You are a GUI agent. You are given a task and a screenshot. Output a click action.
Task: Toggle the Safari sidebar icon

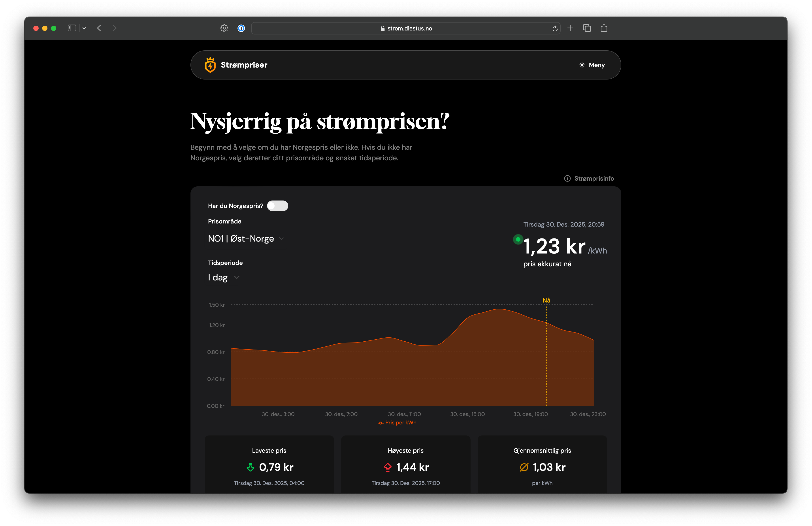coord(72,28)
